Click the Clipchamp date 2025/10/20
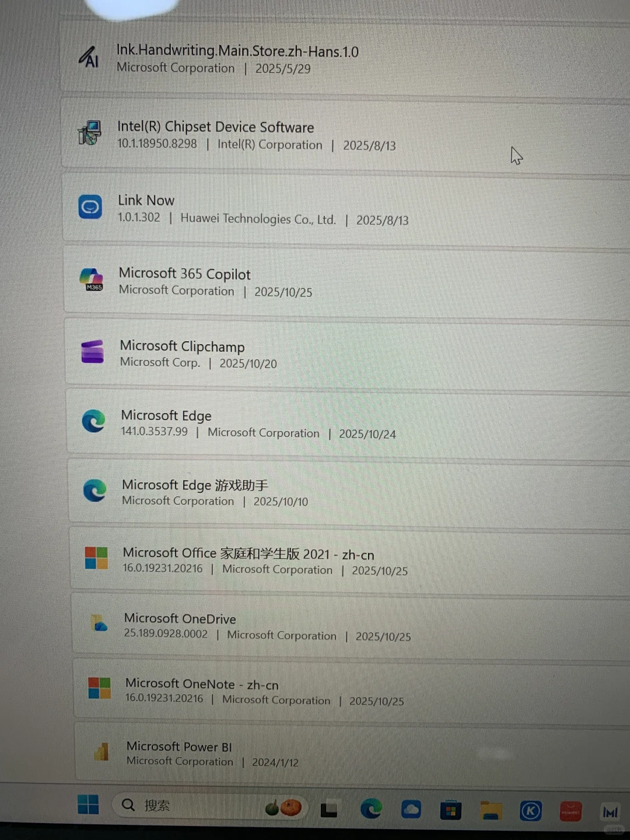The image size is (630, 840). coord(248,363)
